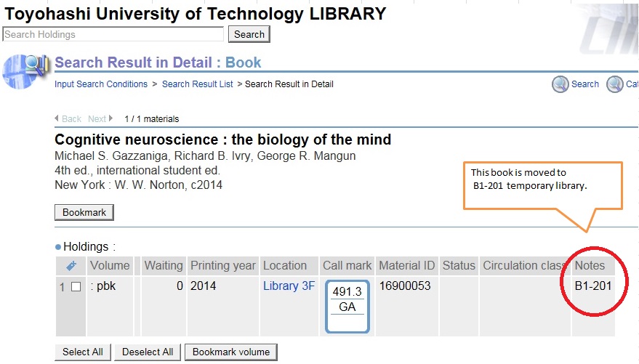Click the Next arrow for following material
The width and height of the screenshot is (639, 364).
coord(100,118)
